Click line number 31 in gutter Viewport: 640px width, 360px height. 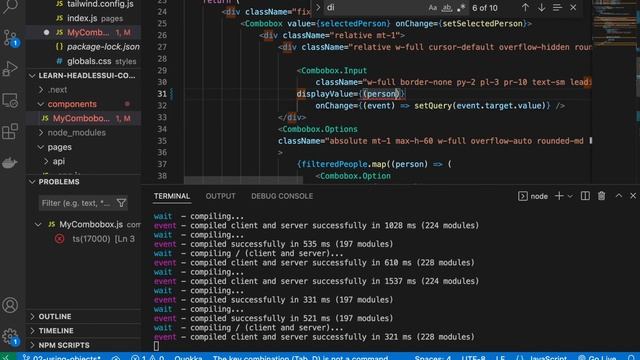pos(162,94)
